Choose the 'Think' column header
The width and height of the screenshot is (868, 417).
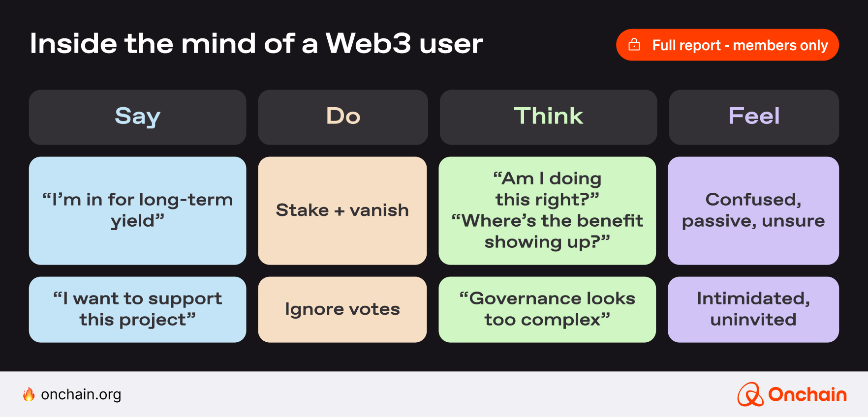point(548,117)
